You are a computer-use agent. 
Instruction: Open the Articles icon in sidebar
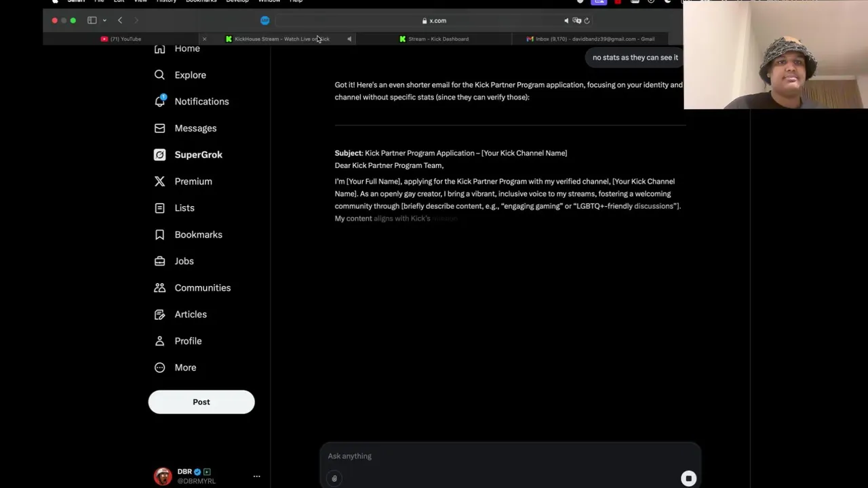[x=159, y=314]
